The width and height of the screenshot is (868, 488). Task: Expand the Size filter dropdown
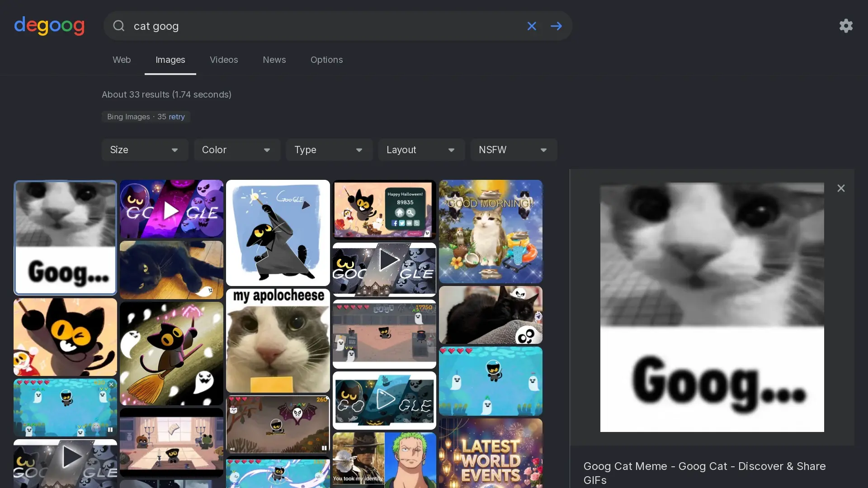pyautogui.click(x=145, y=150)
